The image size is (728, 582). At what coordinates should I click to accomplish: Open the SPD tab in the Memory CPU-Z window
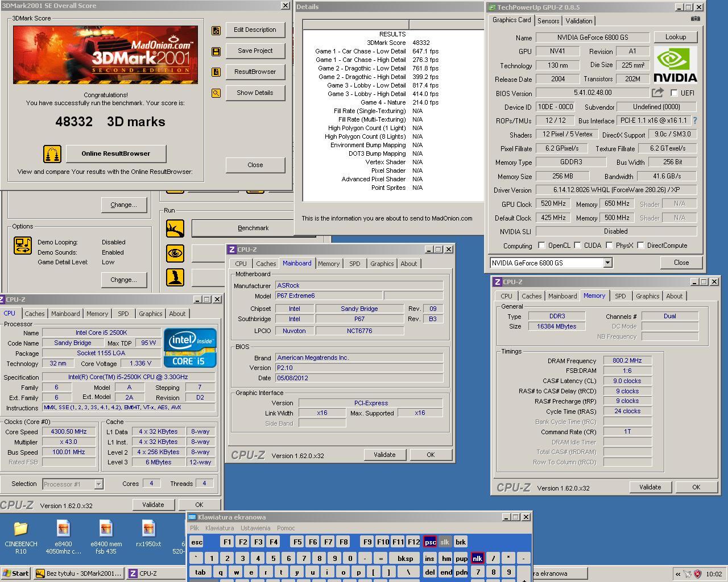620,296
